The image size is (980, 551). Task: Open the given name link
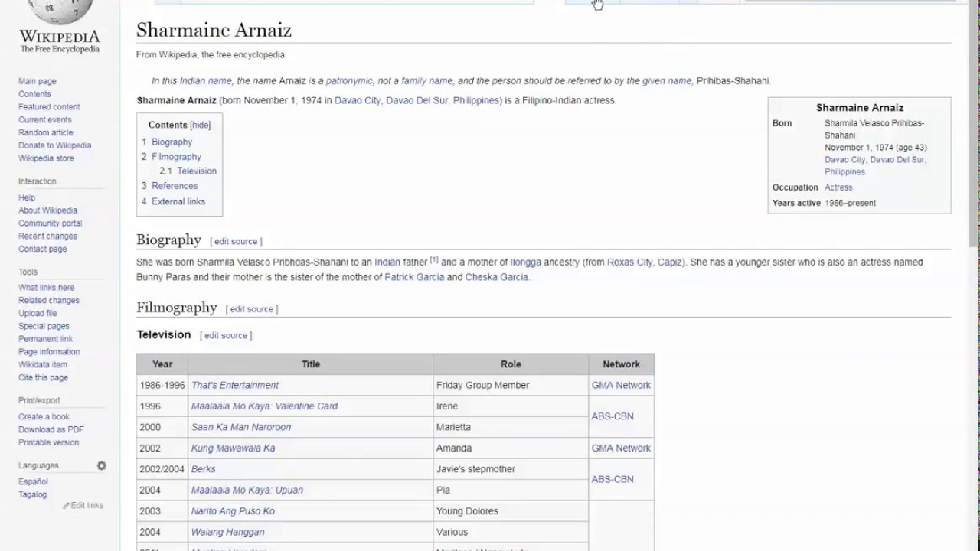click(x=667, y=81)
